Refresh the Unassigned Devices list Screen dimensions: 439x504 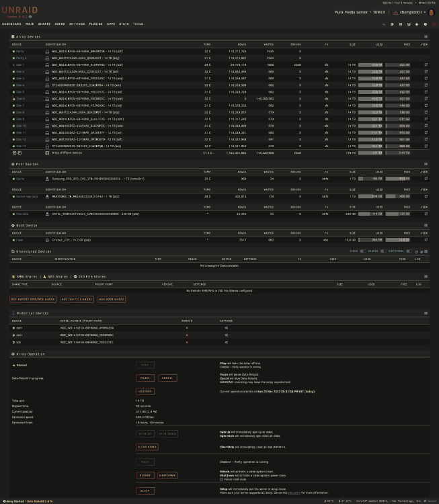point(417,252)
